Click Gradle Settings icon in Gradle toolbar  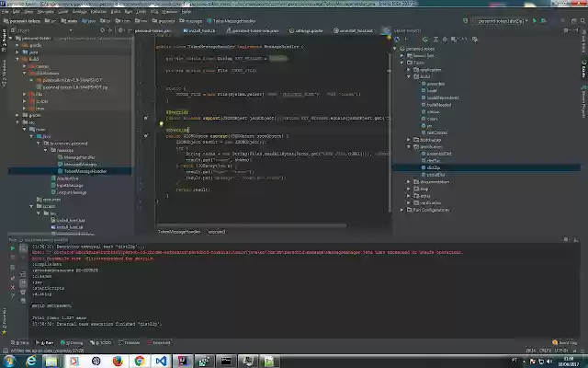pyautogui.click(x=475, y=39)
